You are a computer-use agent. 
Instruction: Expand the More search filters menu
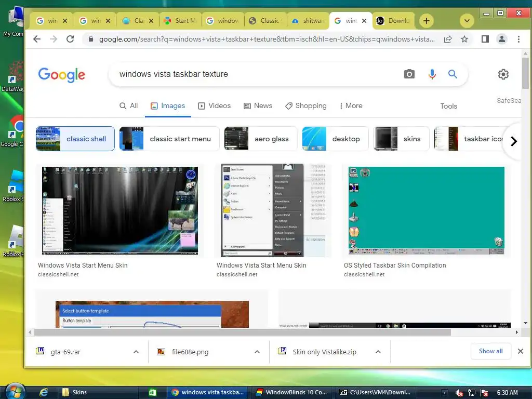[x=351, y=106]
